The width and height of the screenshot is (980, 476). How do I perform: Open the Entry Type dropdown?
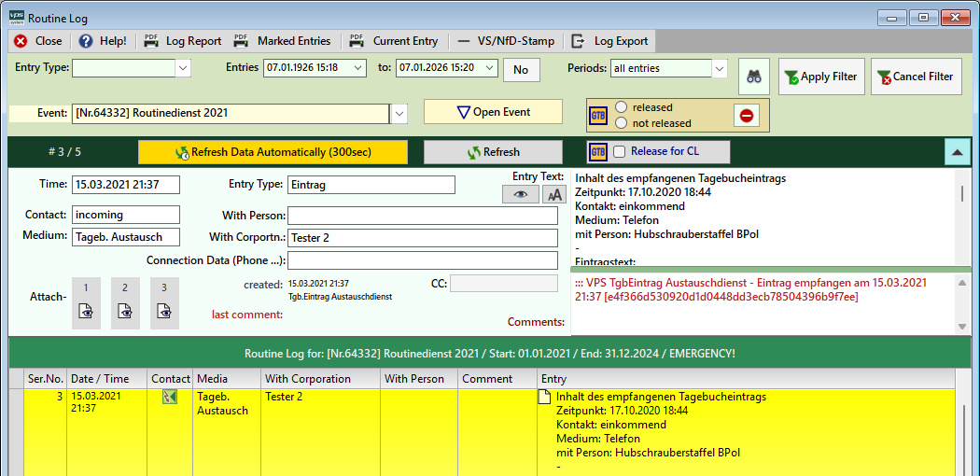(183, 68)
